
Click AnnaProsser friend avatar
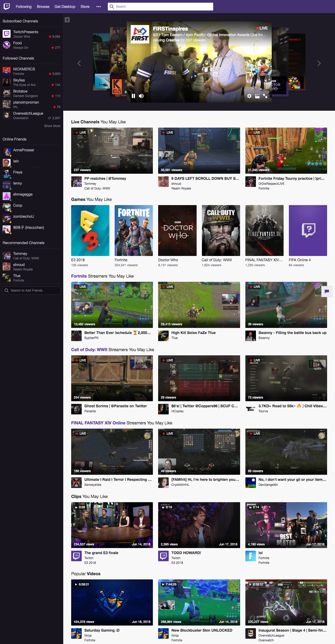(x=7, y=152)
